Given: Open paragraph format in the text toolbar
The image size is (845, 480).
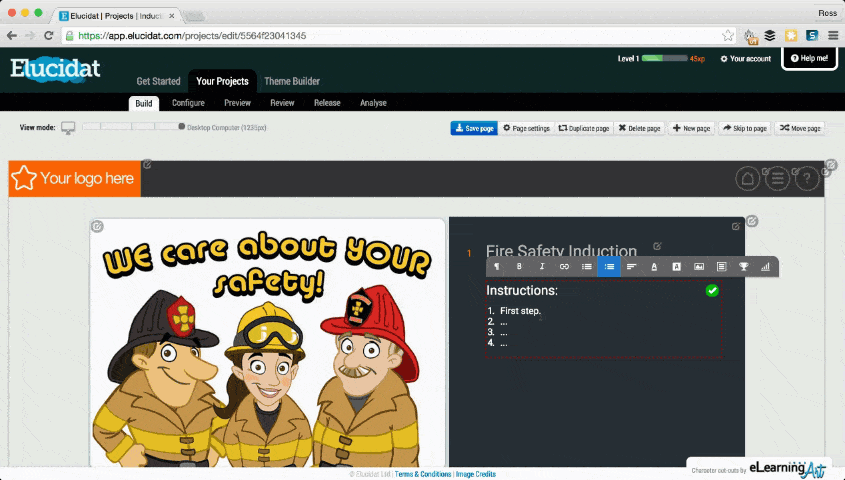Looking at the screenshot, I should [497, 267].
